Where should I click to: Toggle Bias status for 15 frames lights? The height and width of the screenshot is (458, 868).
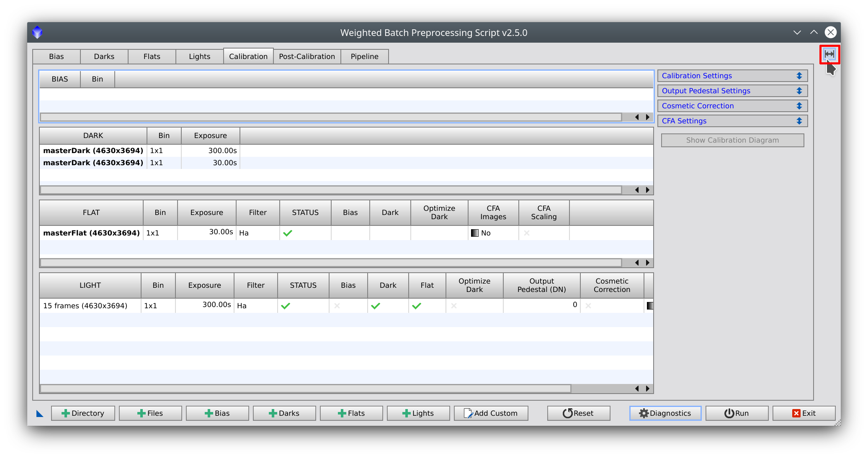(x=337, y=305)
